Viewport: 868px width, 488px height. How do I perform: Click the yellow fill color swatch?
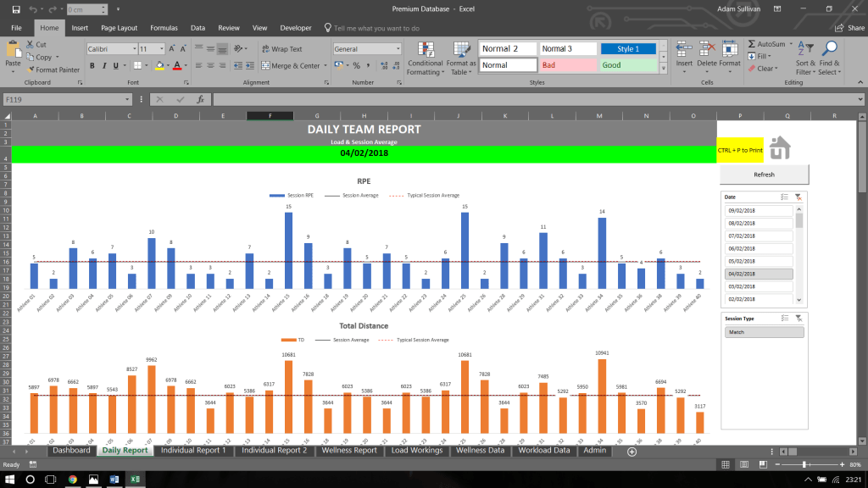(x=159, y=65)
